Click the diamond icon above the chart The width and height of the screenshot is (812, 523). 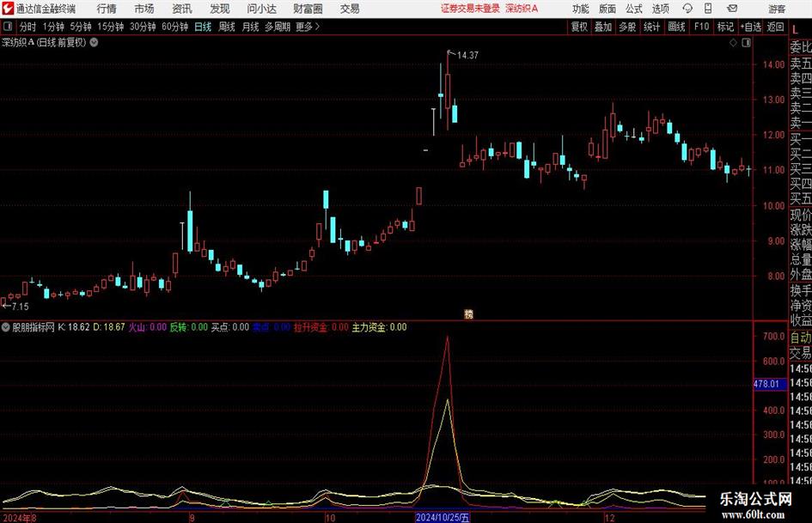click(x=733, y=43)
